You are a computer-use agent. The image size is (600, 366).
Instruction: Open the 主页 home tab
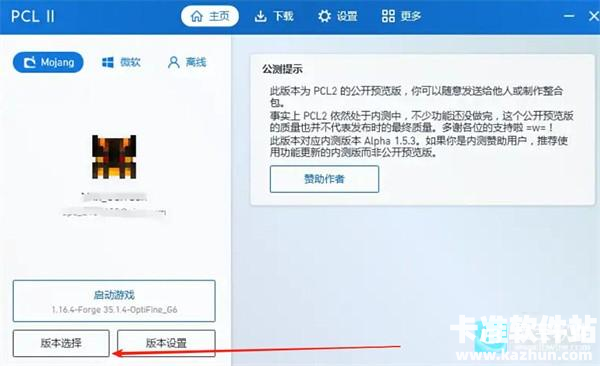pos(210,16)
